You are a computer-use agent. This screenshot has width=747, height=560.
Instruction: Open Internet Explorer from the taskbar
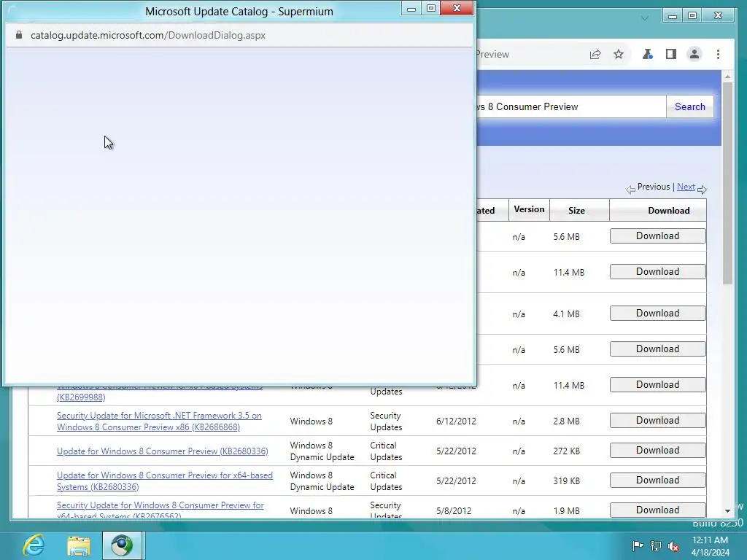(x=34, y=545)
